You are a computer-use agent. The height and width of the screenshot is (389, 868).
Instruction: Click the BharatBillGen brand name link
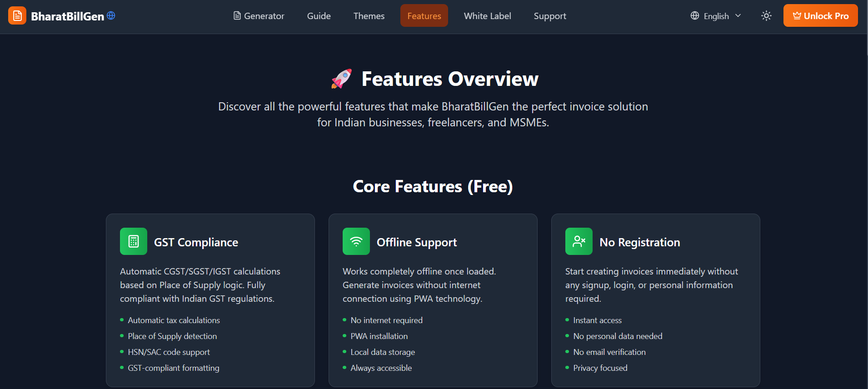pyautogui.click(x=68, y=16)
